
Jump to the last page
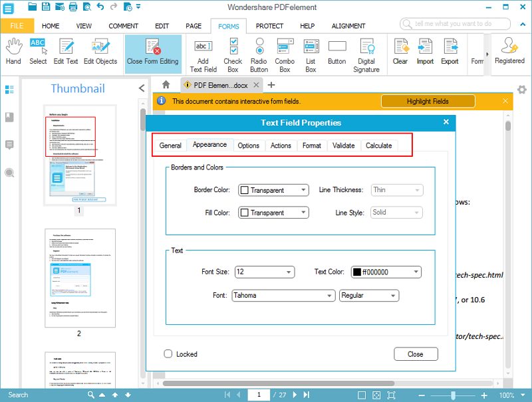(307, 395)
